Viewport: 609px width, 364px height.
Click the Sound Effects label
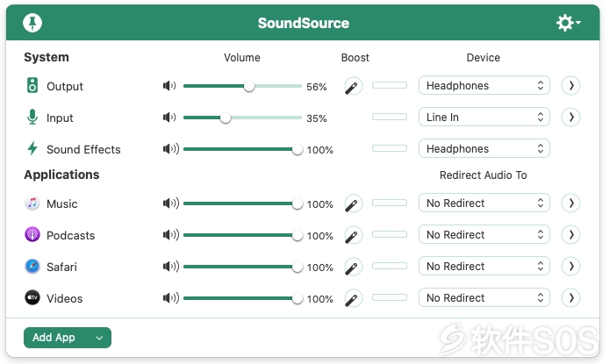[x=83, y=149]
